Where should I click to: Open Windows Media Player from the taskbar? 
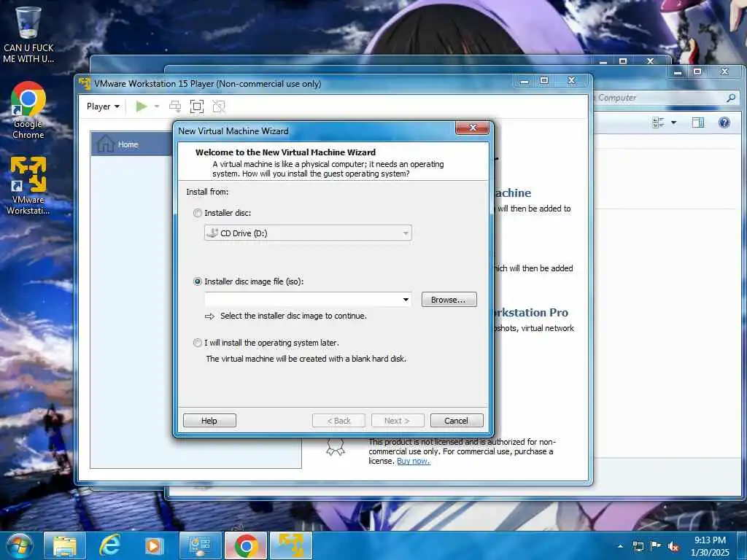[153, 545]
